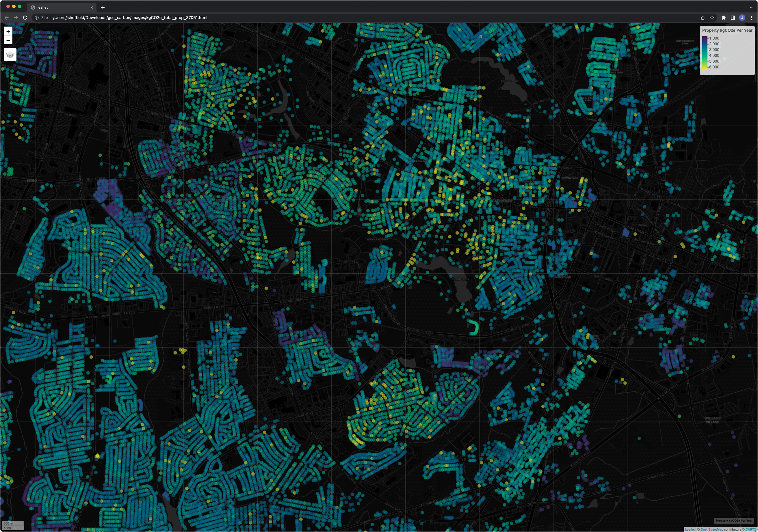
Task: Expand the tab search dropdown arrow
Action: tap(751, 7)
